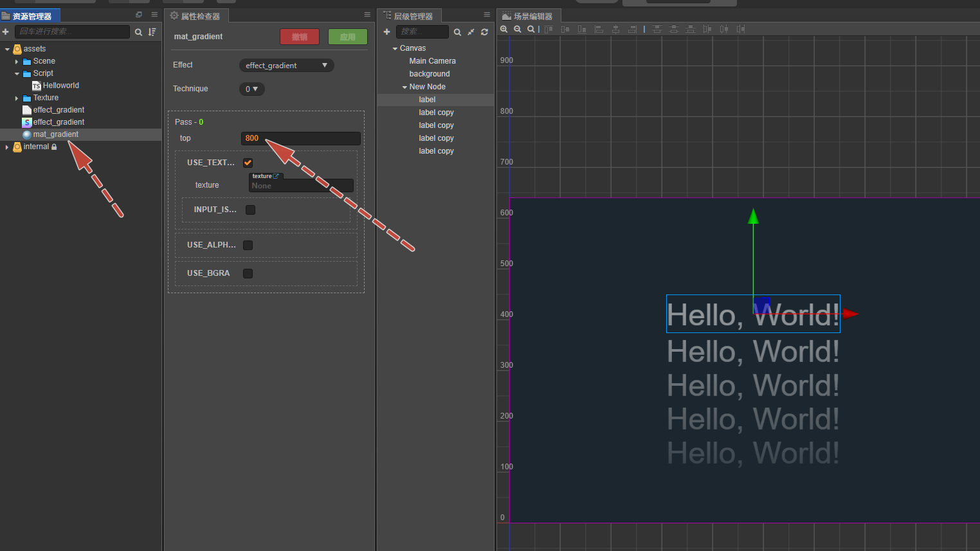Click the plus icon in the hierarchy panel
The height and width of the screenshot is (551, 980).
[x=386, y=32]
